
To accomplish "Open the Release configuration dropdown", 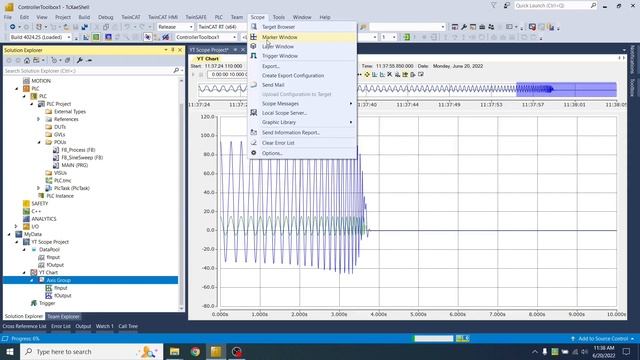I will pyautogui.click(x=175, y=27).
